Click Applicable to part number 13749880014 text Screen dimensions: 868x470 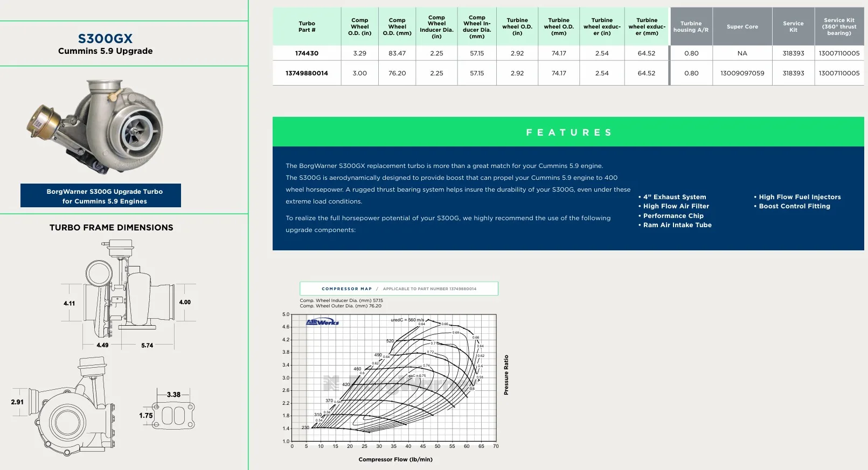pos(429,289)
